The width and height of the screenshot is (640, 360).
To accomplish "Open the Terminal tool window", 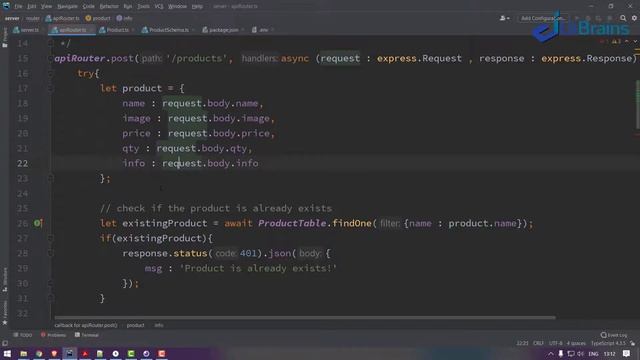I will tap(87, 335).
